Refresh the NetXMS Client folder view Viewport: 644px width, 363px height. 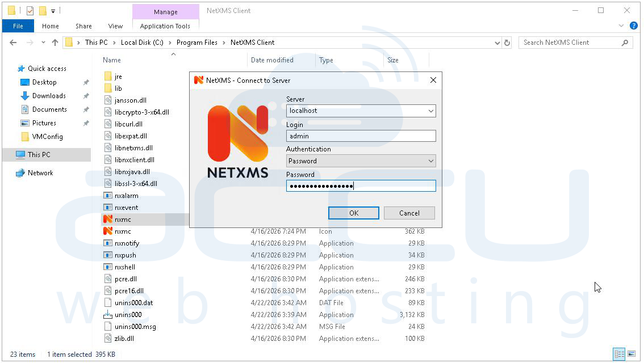[507, 43]
